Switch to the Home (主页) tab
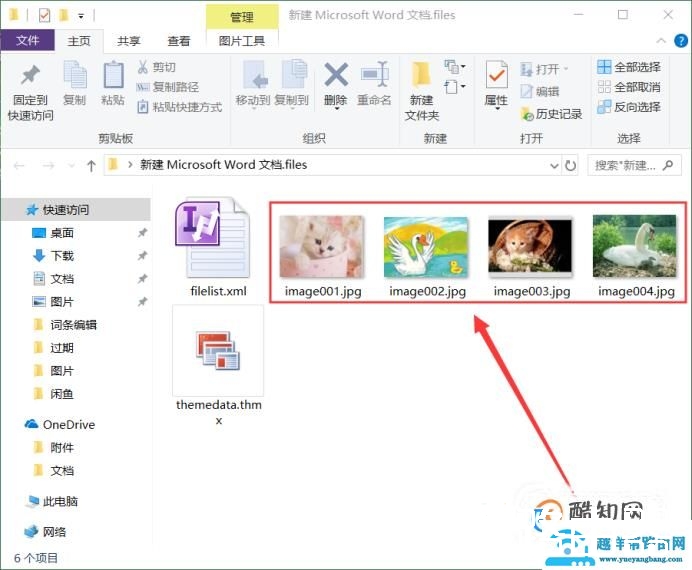The width and height of the screenshot is (692, 570). pos(79,41)
